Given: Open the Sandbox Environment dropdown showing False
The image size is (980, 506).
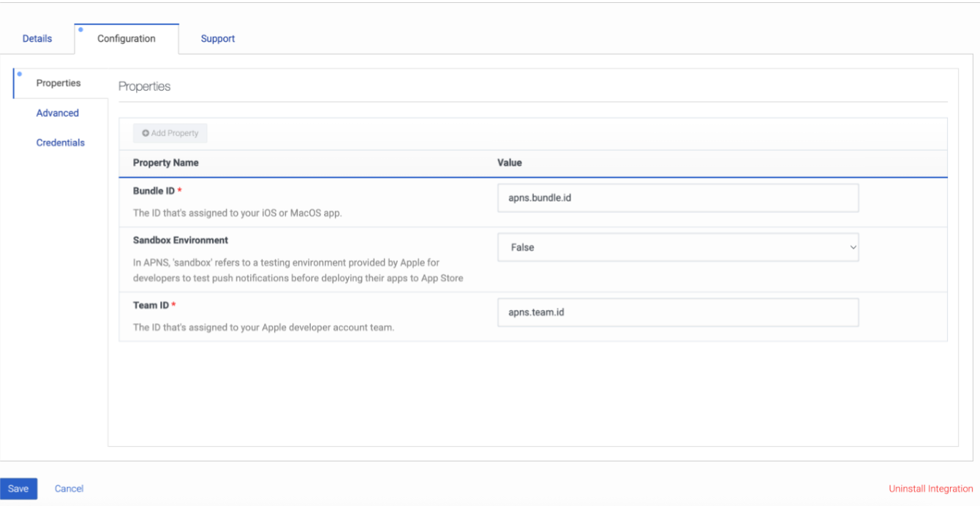Looking at the screenshot, I should pyautogui.click(x=677, y=248).
